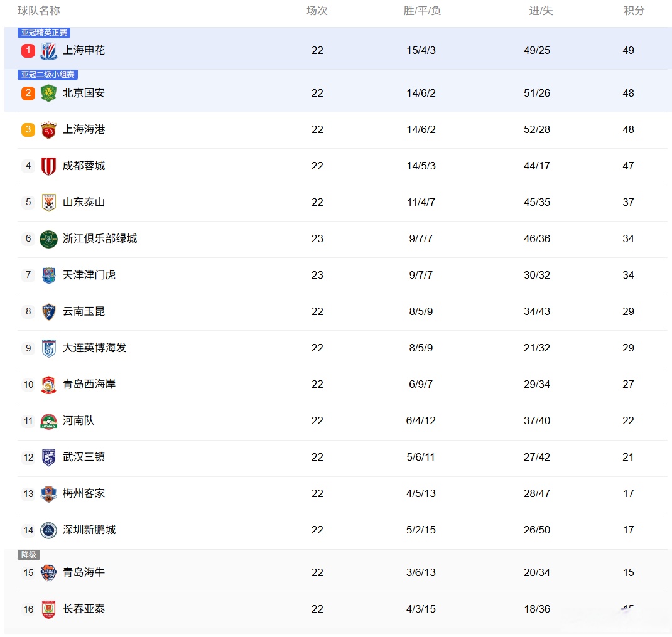Click the Shanghai Port (上海海港) team logo
The width and height of the screenshot is (672, 637).
(x=48, y=130)
